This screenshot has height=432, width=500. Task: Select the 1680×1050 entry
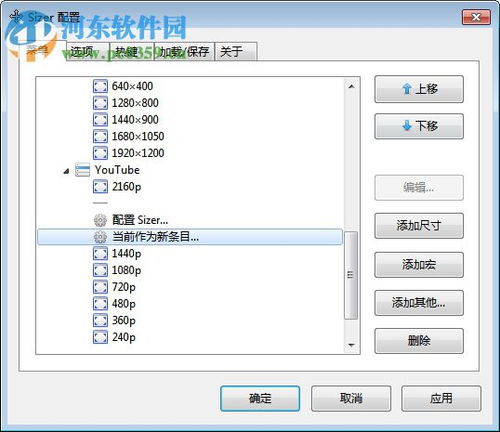click(138, 136)
